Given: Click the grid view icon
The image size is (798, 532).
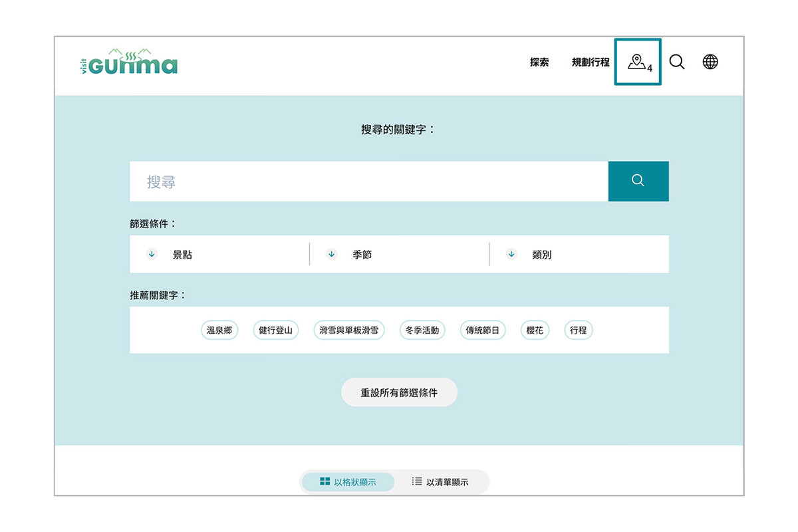Looking at the screenshot, I should pos(325,481).
